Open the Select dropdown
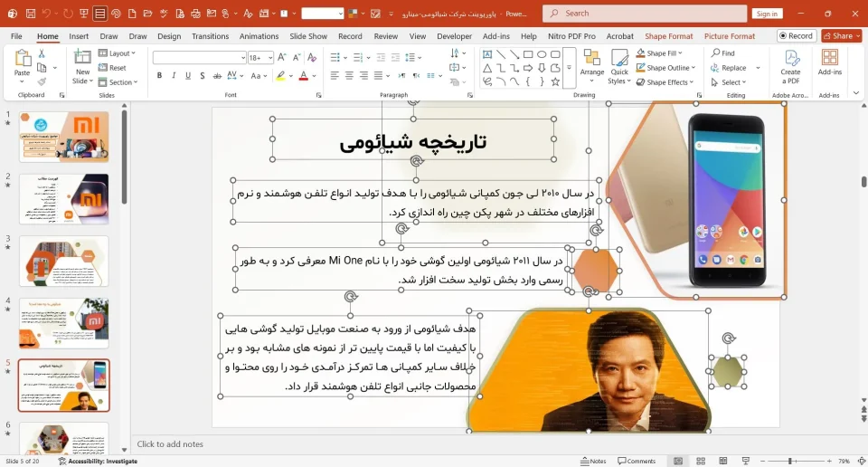The height and width of the screenshot is (467, 868). pyautogui.click(x=729, y=82)
